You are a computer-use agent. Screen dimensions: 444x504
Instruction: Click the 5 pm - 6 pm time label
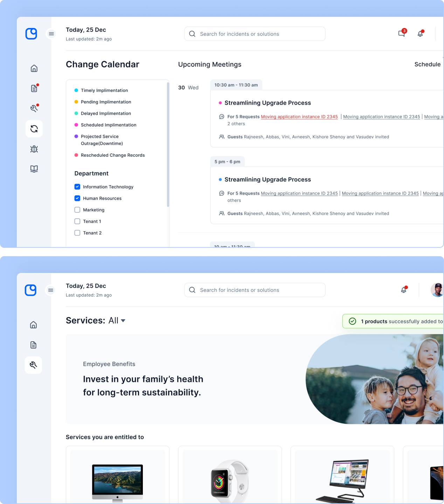click(228, 162)
